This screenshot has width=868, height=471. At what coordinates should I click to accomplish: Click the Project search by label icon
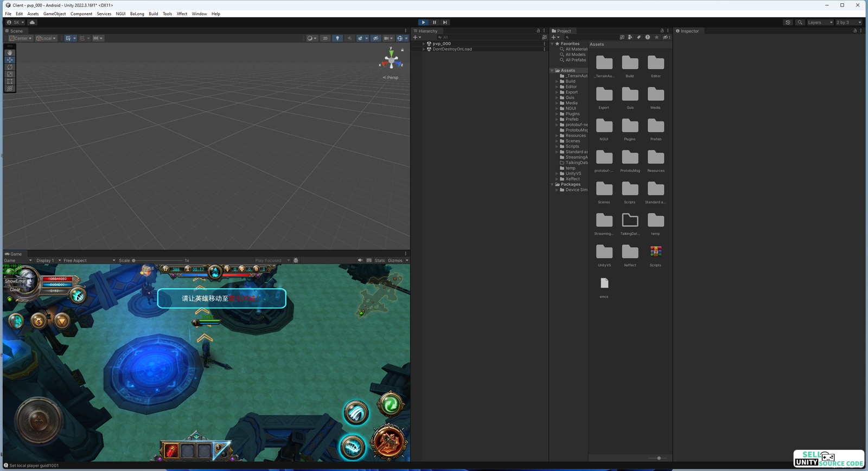(639, 37)
